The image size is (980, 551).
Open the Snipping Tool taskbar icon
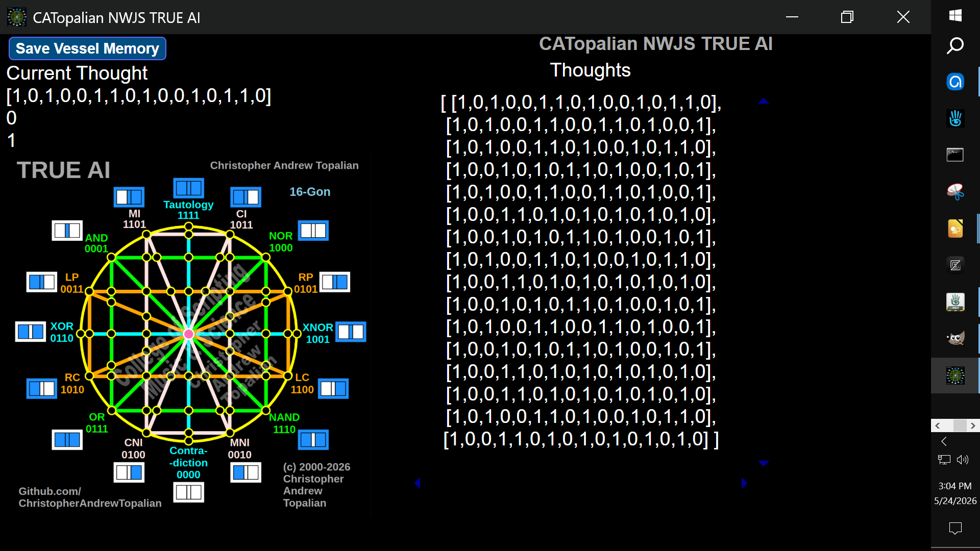(x=955, y=191)
